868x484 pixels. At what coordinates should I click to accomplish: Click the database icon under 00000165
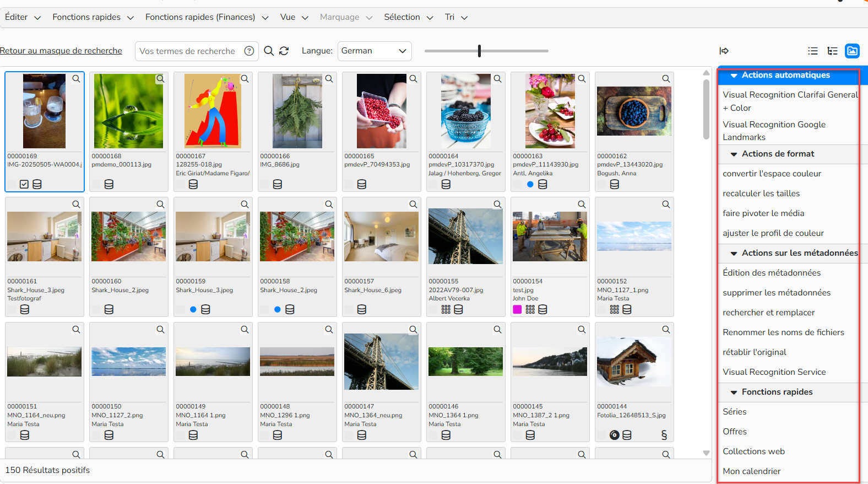pos(362,184)
